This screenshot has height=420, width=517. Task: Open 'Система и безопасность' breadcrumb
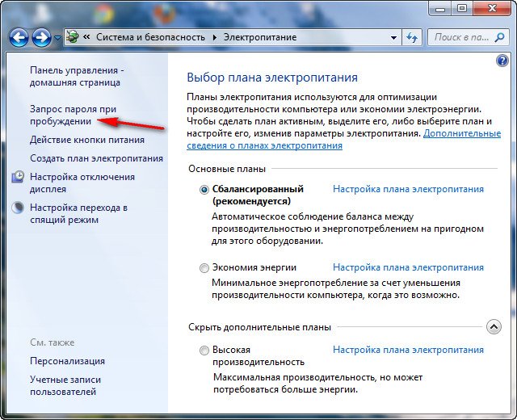150,37
